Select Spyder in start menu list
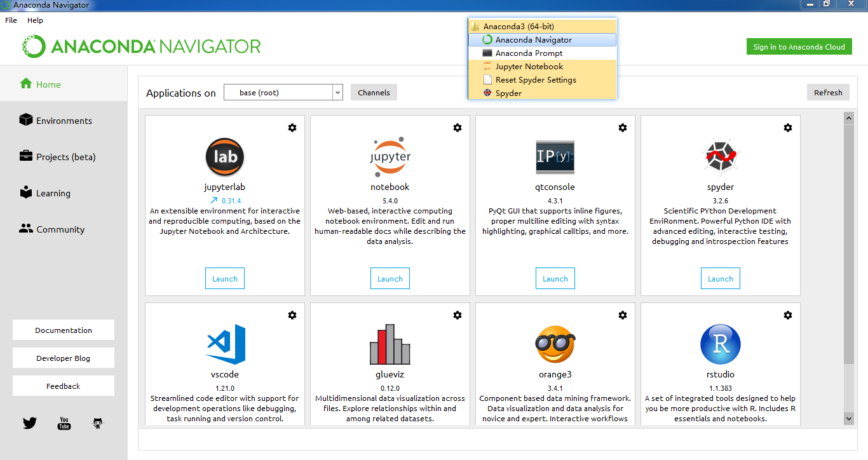The height and width of the screenshot is (460, 868). 542,93
